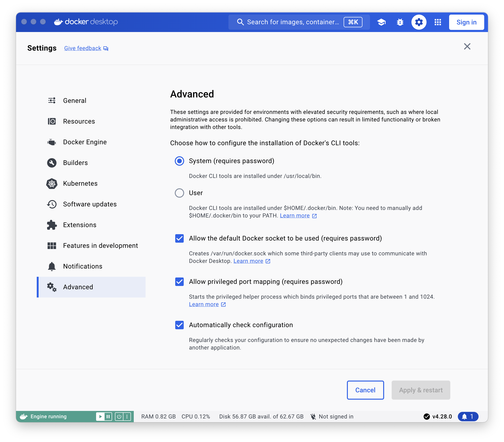Click the search images and containers field

point(299,22)
